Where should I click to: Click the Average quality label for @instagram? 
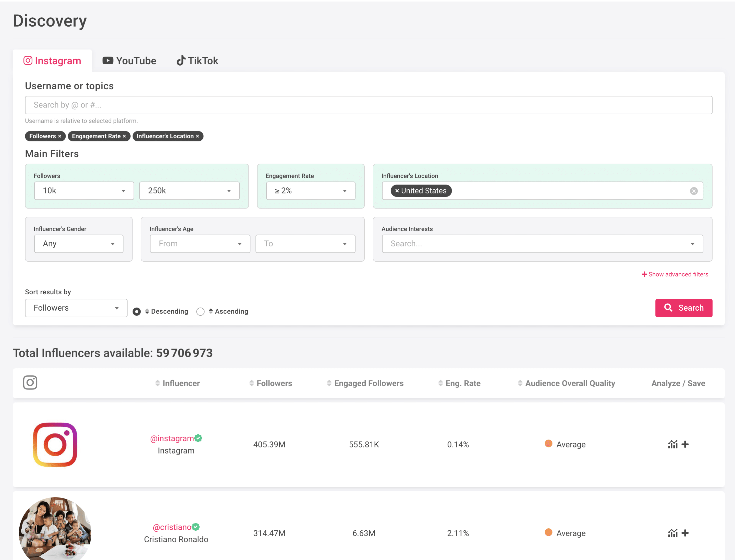(571, 445)
